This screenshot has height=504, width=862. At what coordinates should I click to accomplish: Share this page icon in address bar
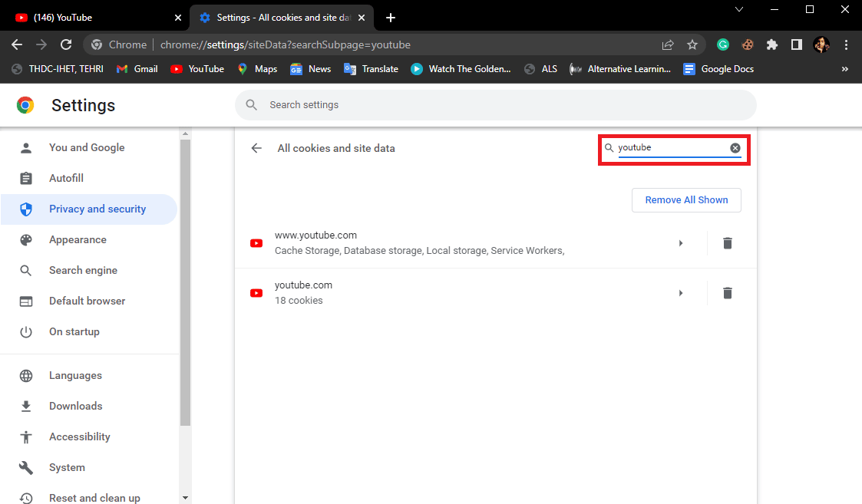(667, 45)
